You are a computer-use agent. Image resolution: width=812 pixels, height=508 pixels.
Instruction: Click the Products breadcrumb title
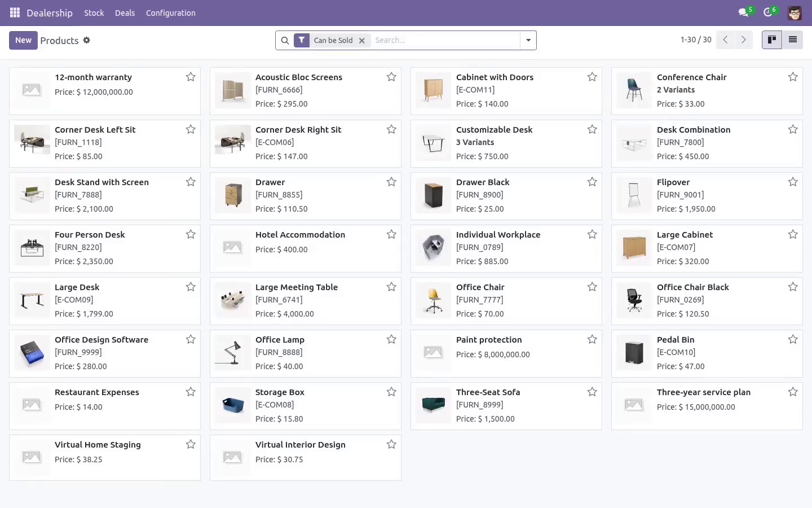pyautogui.click(x=59, y=41)
